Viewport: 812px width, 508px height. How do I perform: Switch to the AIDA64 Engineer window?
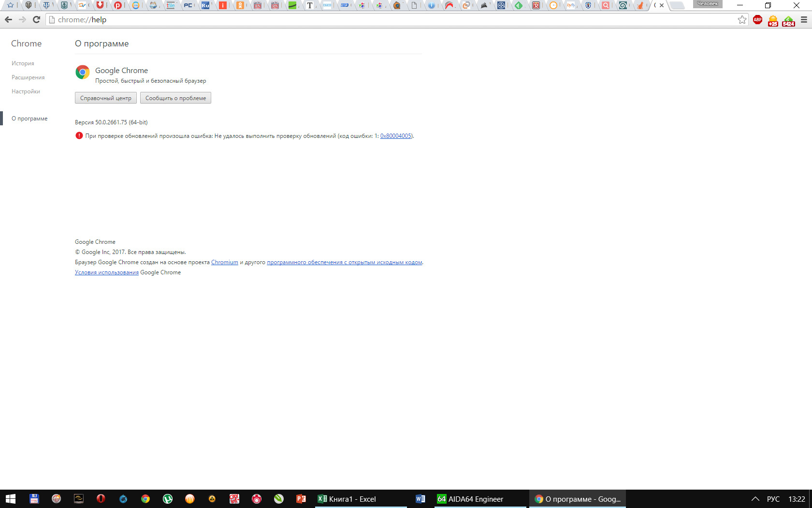(x=480, y=499)
